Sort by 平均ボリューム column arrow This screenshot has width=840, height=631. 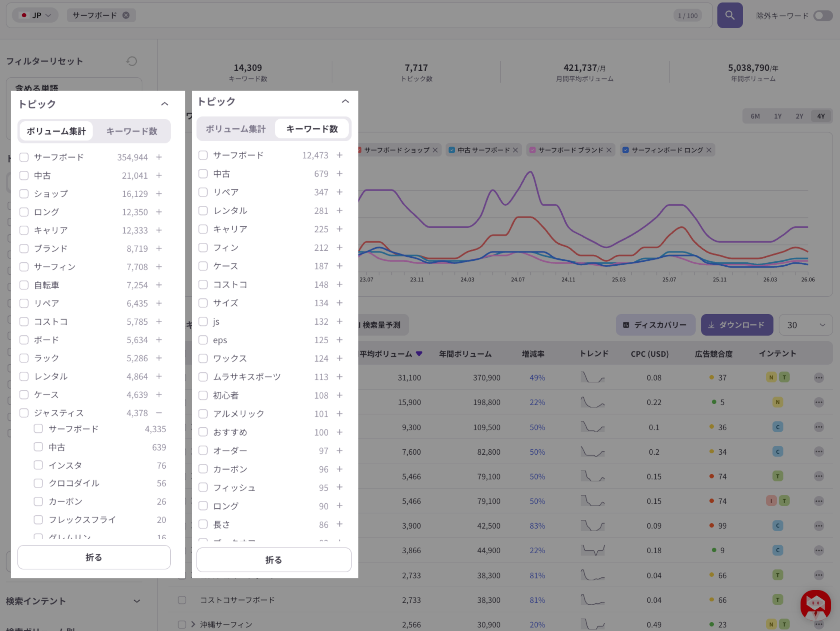point(419,354)
